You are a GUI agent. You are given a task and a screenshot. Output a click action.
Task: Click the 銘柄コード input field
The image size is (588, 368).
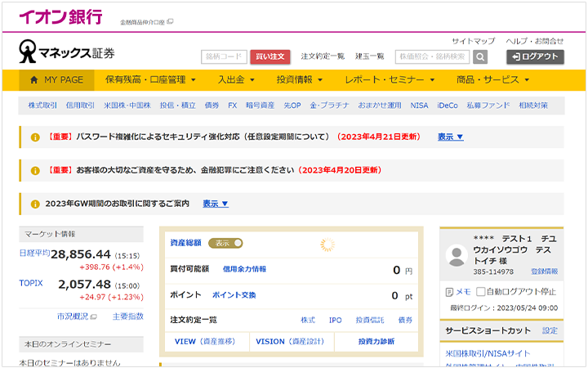click(x=224, y=56)
